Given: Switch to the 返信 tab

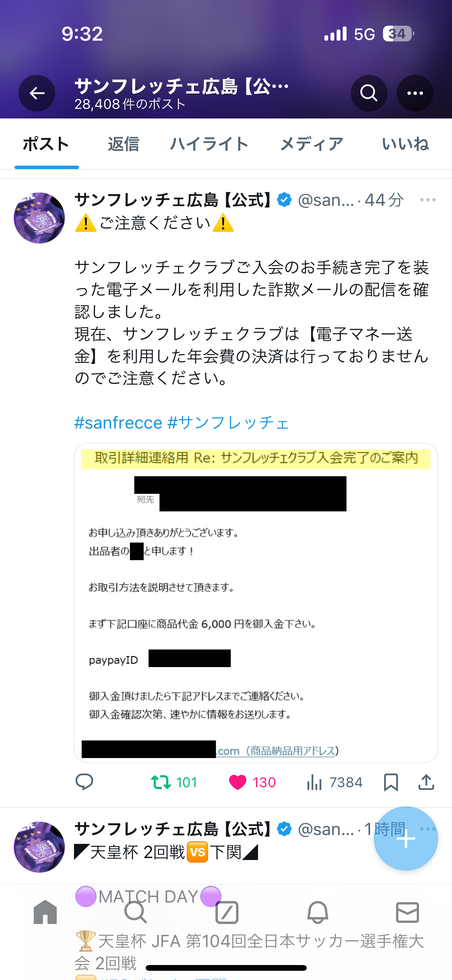Looking at the screenshot, I should coord(123,144).
